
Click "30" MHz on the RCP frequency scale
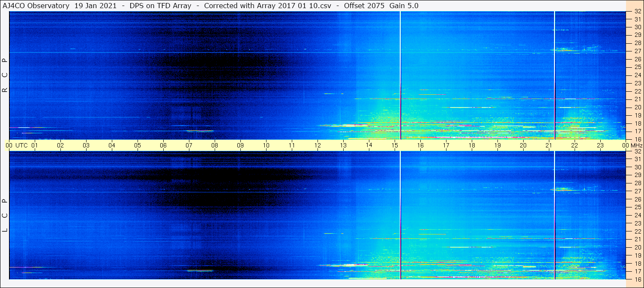point(638,27)
